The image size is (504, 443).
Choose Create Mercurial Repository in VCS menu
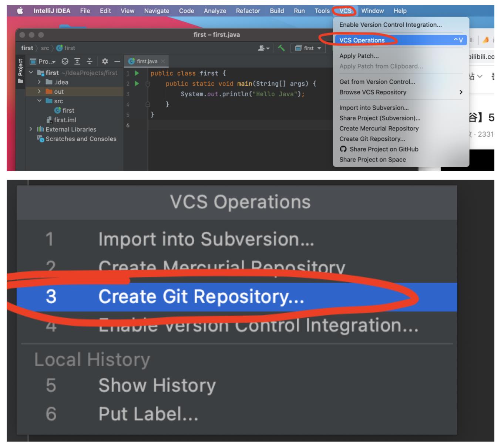[x=401, y=129]
